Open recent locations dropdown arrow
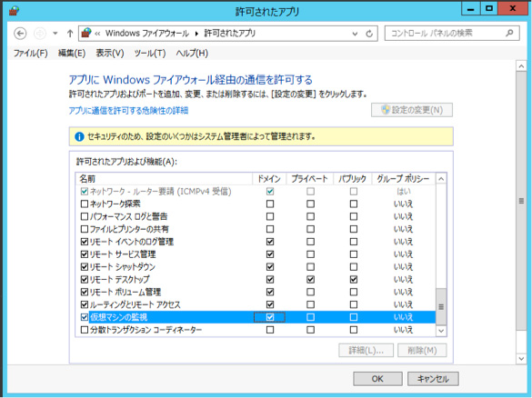Image resolution: width=532 pixels, height=398 pixels. tap(55, 34)
